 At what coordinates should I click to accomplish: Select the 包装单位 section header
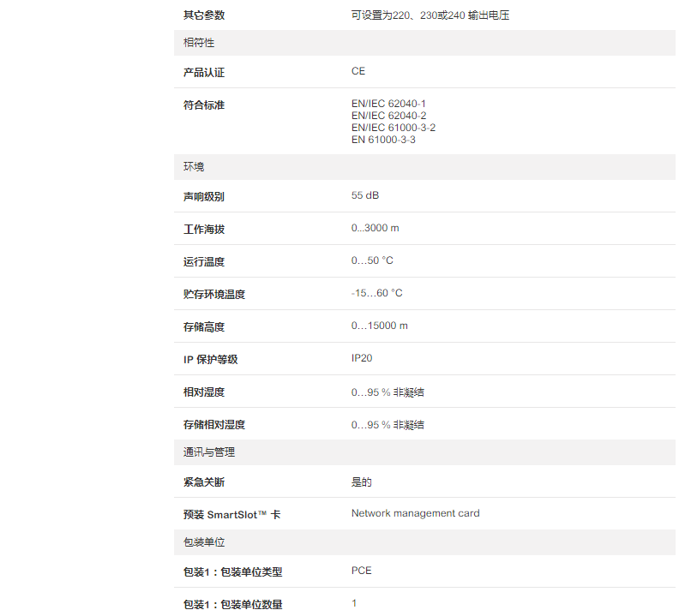(x=204, y=542)
